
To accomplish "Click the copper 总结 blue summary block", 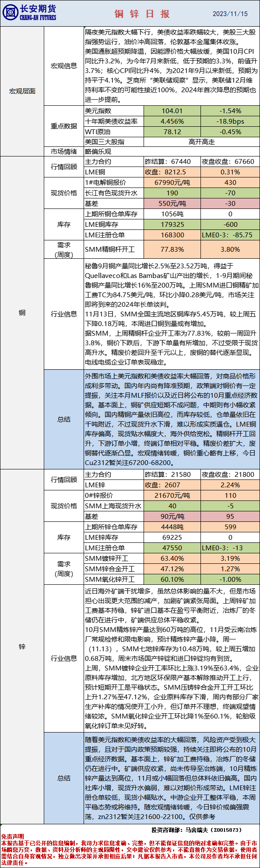I will (171, 419).
